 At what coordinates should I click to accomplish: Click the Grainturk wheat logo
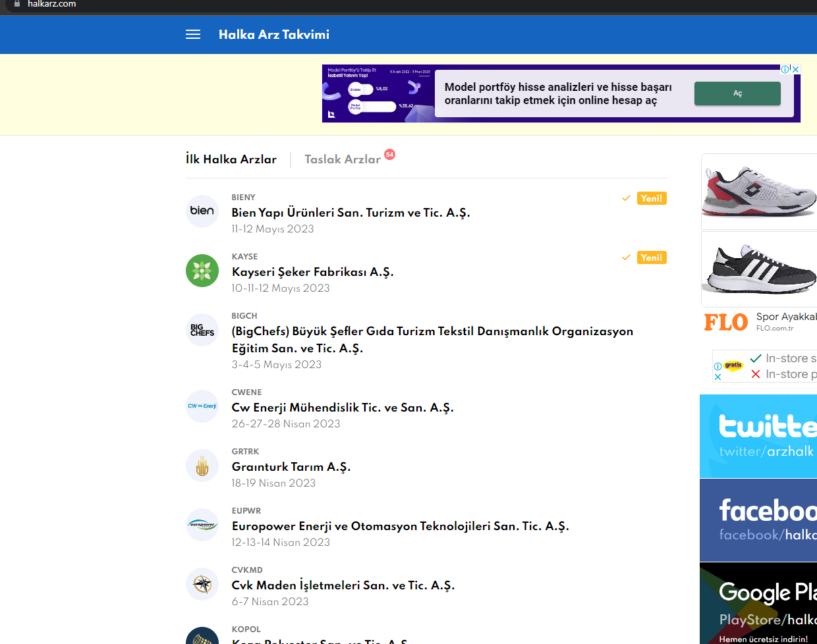pyautogui.click(x=202, y=466)
